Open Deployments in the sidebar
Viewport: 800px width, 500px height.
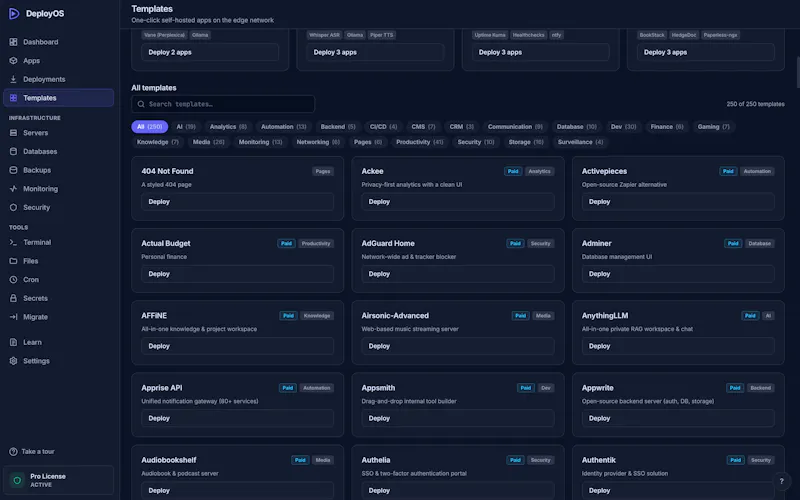coord(59,79)
